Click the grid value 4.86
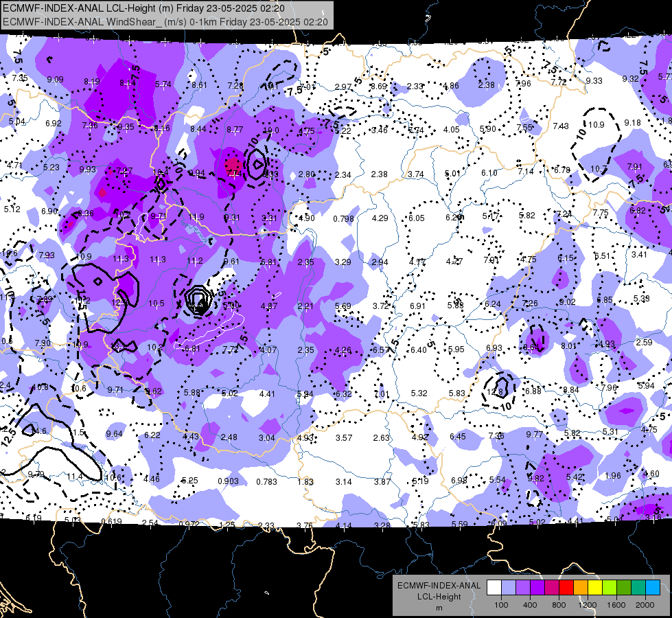The height and width of the screenshot is (618, 672). pos(451,86)
